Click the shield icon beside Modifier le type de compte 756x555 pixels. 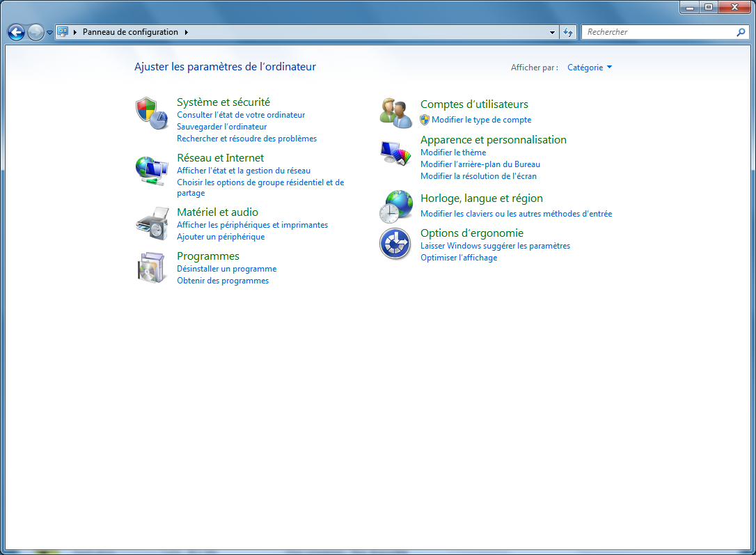[x=424, y=120]
